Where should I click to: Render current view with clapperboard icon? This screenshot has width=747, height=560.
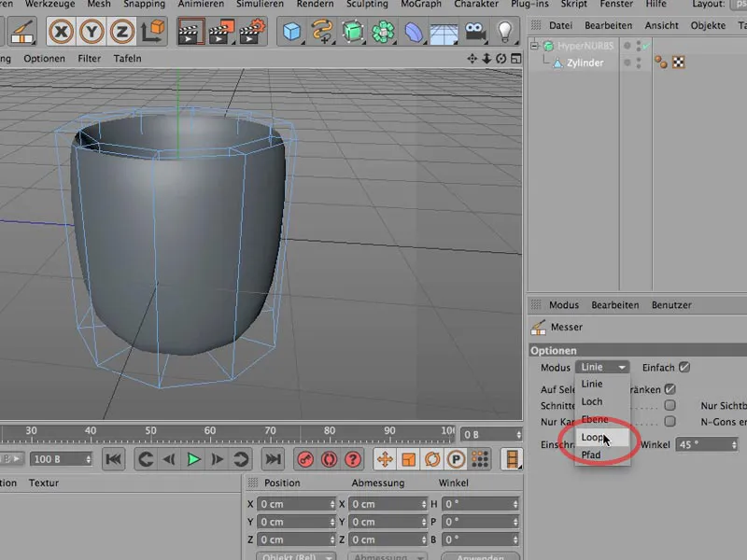coord(191,32)
